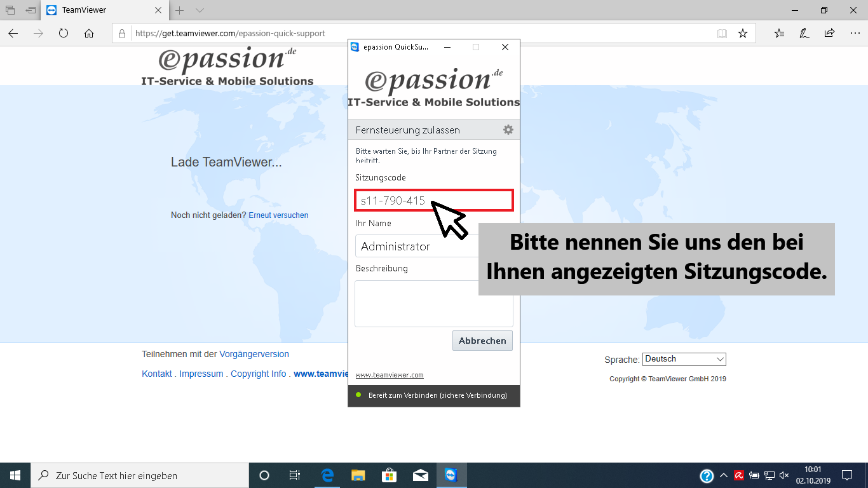
Task: Open the Action Center notifications
Action: (847, 475)
